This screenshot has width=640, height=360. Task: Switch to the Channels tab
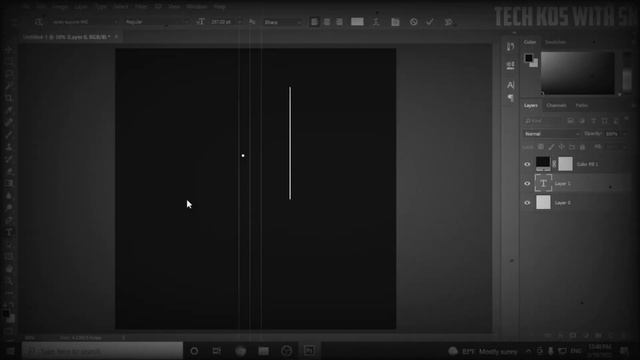[556, 105]
